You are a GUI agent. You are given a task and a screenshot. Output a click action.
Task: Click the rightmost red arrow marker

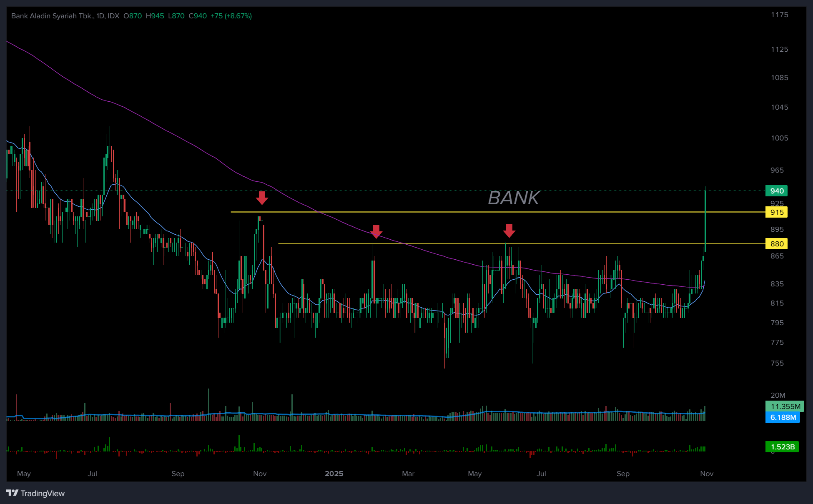click(509, 231)
